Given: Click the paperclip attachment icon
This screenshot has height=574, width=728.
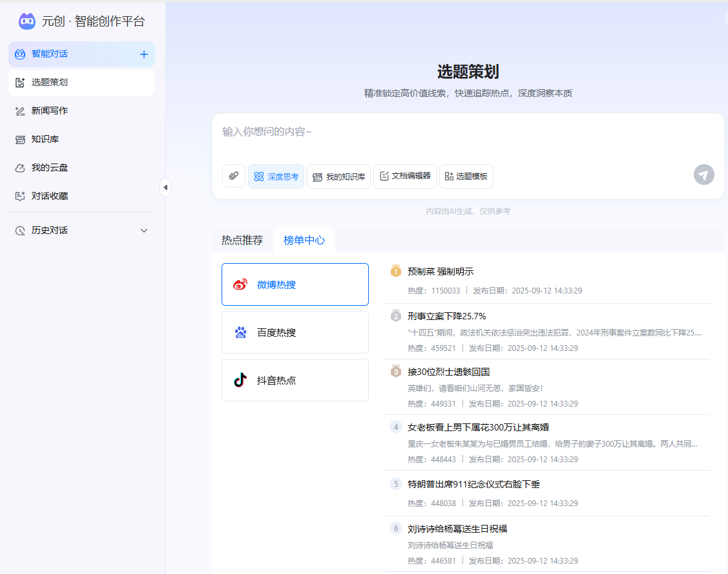Looking at the screenshot, I should 233,176.
